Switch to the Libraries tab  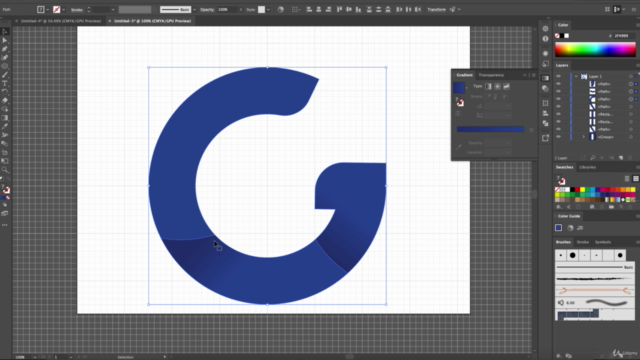(587, 167)
